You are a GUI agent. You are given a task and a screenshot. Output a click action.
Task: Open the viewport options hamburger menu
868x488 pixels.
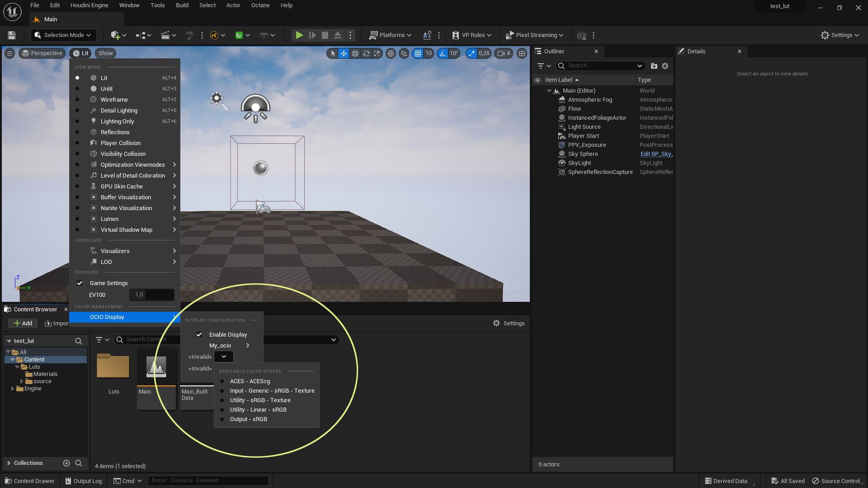tap(9, 53)
